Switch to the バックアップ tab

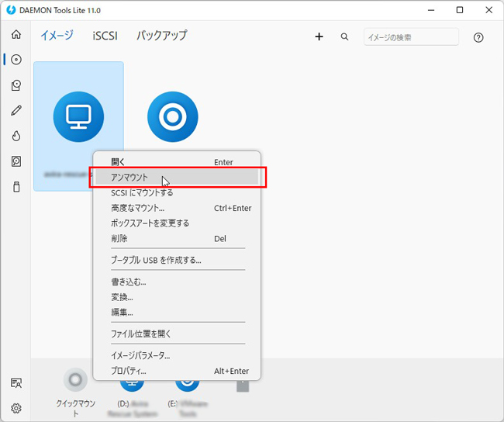[161, 35]
